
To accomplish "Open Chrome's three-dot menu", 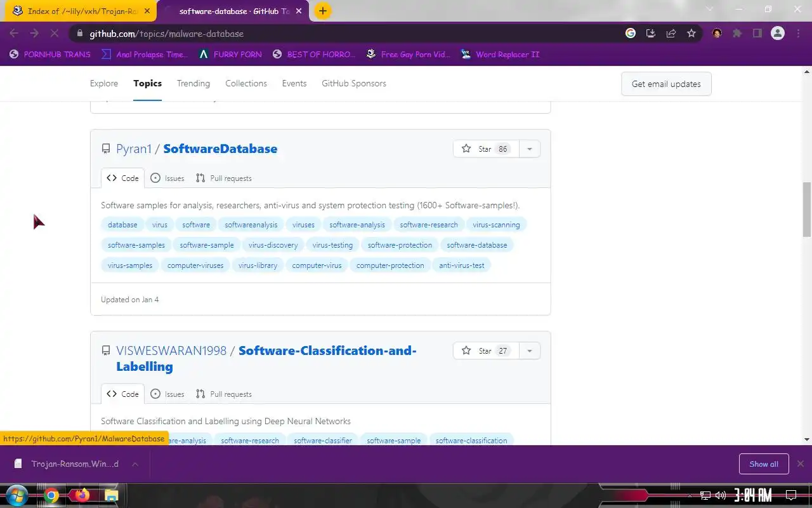I will coord(799,34).
